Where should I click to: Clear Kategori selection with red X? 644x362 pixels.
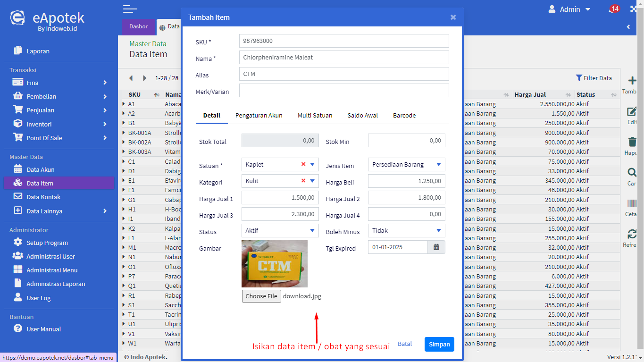303,181
